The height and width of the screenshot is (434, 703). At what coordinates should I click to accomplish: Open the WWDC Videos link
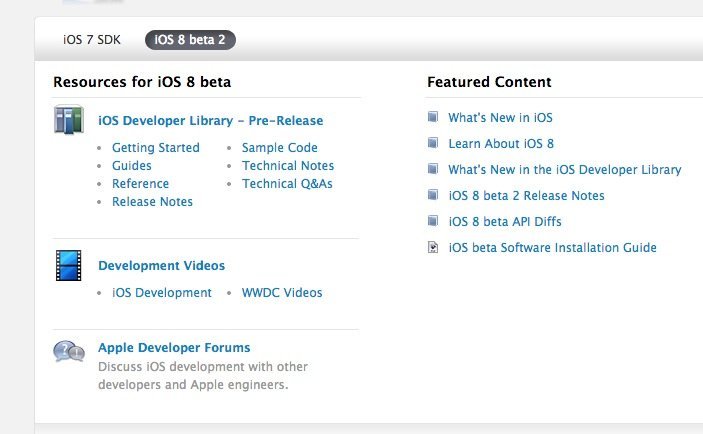(281, 293)
